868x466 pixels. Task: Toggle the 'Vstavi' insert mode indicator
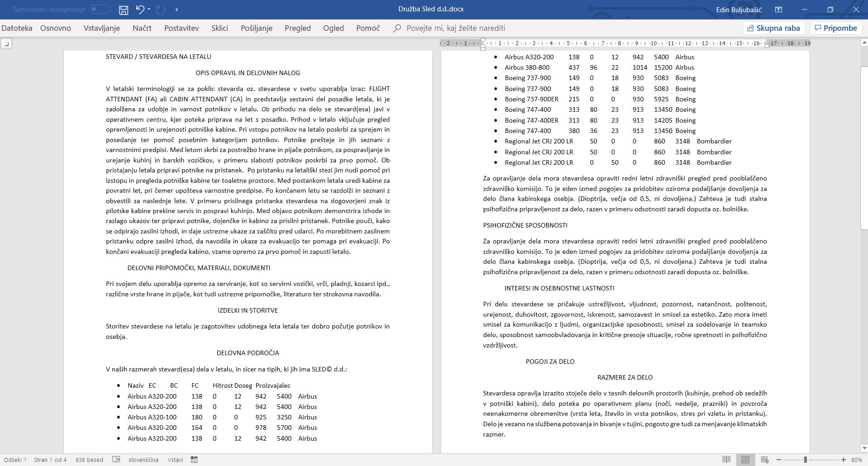point(175,460)
